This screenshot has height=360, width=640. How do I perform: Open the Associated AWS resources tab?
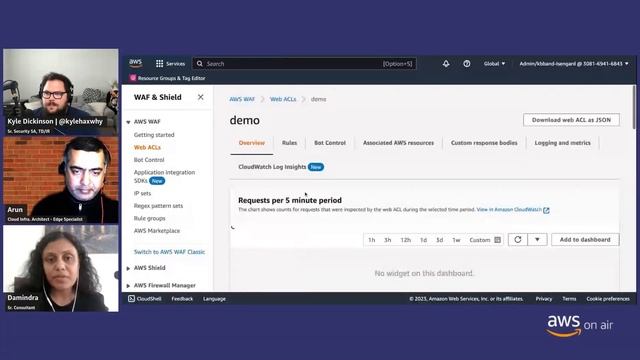pos(398,143)
